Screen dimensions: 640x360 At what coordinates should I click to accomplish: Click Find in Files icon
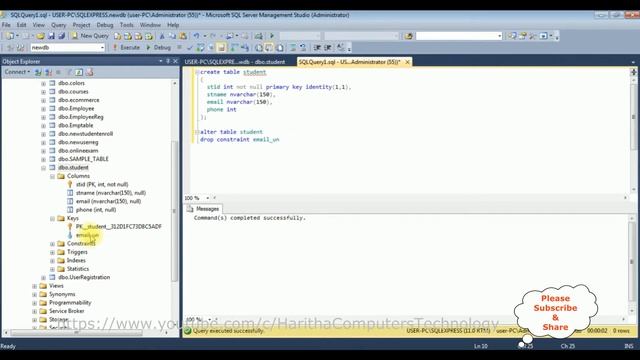click(x=409, y=36)
